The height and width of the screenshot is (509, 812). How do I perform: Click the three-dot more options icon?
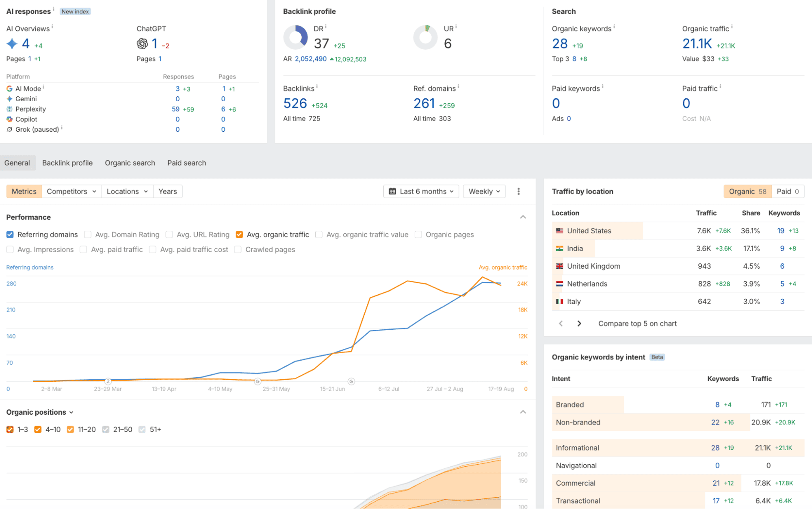click(518, 191)
